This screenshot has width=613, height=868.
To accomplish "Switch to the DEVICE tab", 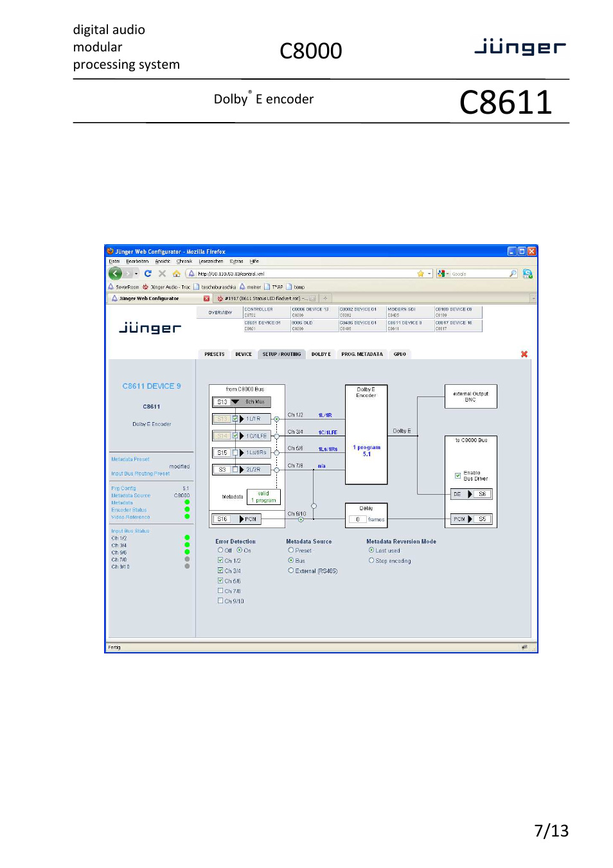I will 244,354.
